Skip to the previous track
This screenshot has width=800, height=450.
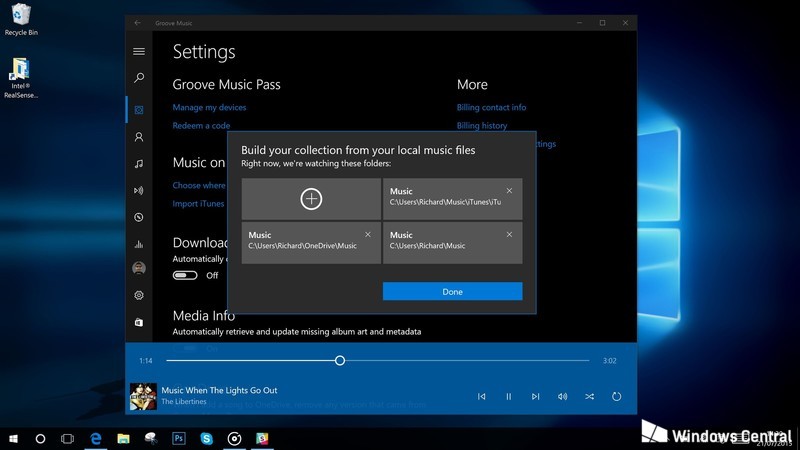(482, 396)
